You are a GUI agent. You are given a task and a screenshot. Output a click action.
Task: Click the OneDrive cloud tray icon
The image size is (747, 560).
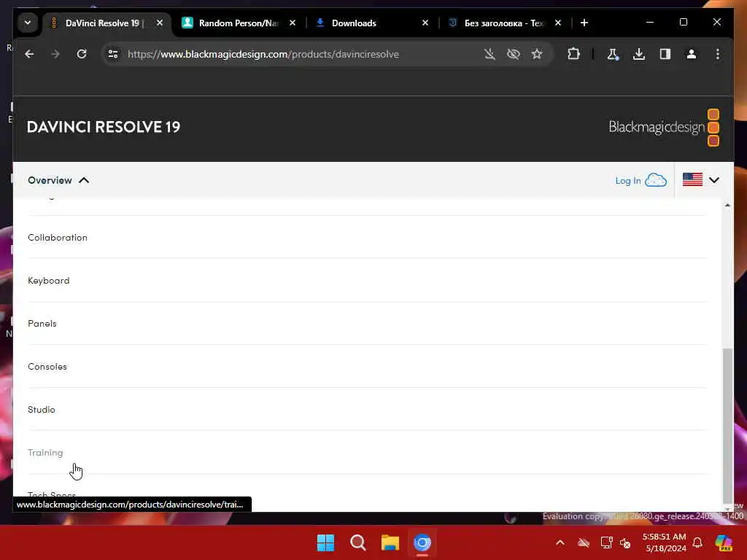coord(583,542)
